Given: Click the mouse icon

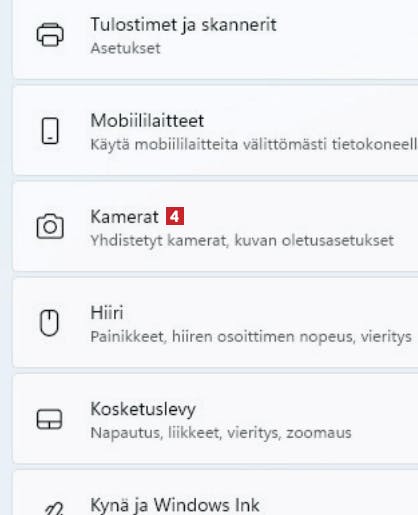Looking at the screenshot, I should [49, 323].
